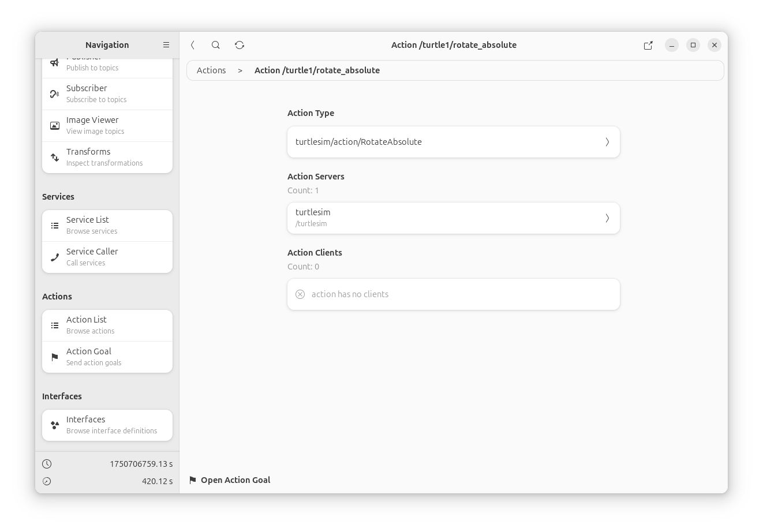Open search with the magnifier icon
This screenshot has width=763, height=532.
click(x=216, y=45)
